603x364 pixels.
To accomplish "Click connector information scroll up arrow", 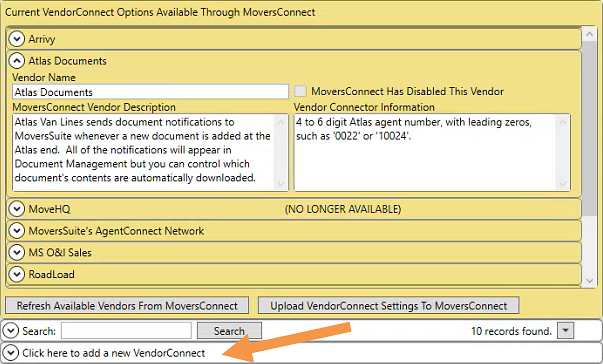I will pos(563,123).
